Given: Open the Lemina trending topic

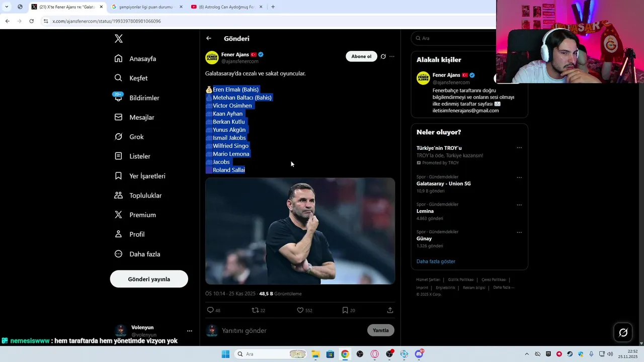Looking at the screenshot, I should coord(425,211).
